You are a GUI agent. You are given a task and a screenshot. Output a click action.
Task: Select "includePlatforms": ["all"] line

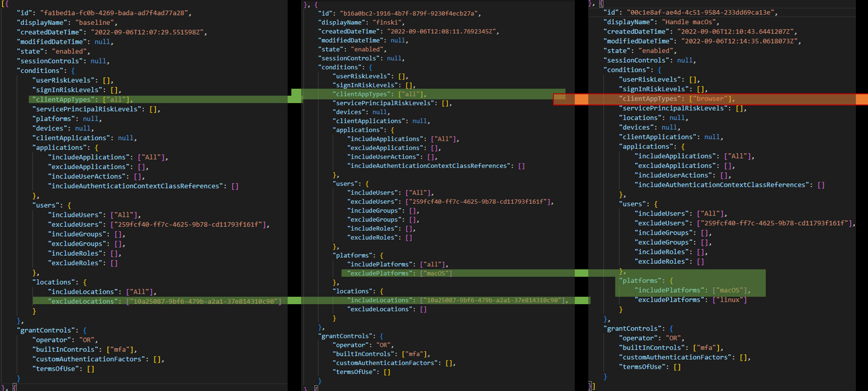click(x=398, y=264)
